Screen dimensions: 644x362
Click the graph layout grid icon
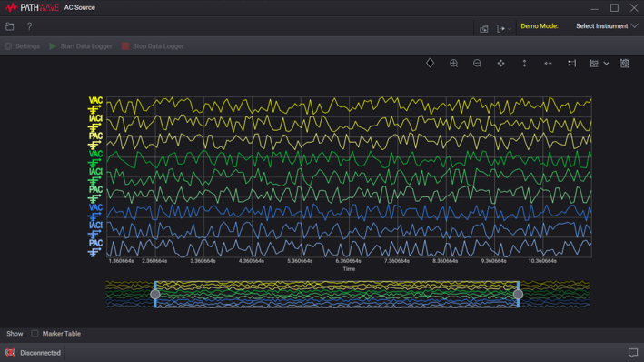point(594,64)
